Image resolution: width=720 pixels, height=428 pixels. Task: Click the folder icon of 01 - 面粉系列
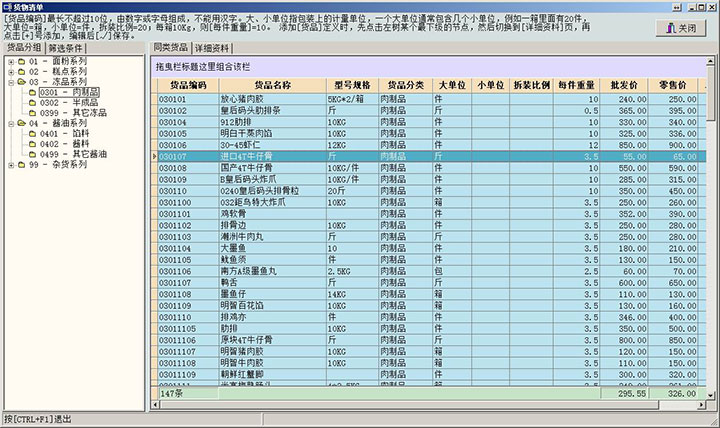click(21, 62)
